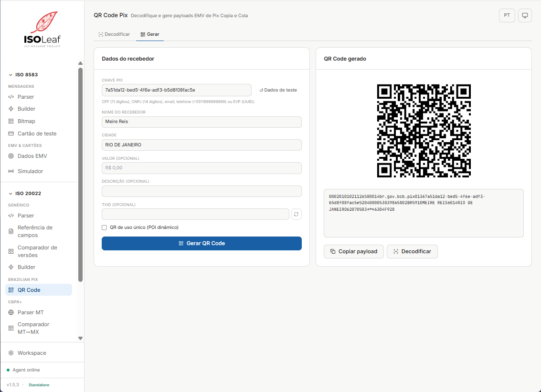The width and height of the screenshot is (541, 392).
Task: Load Dados de teste sample data
Action: 278,90
